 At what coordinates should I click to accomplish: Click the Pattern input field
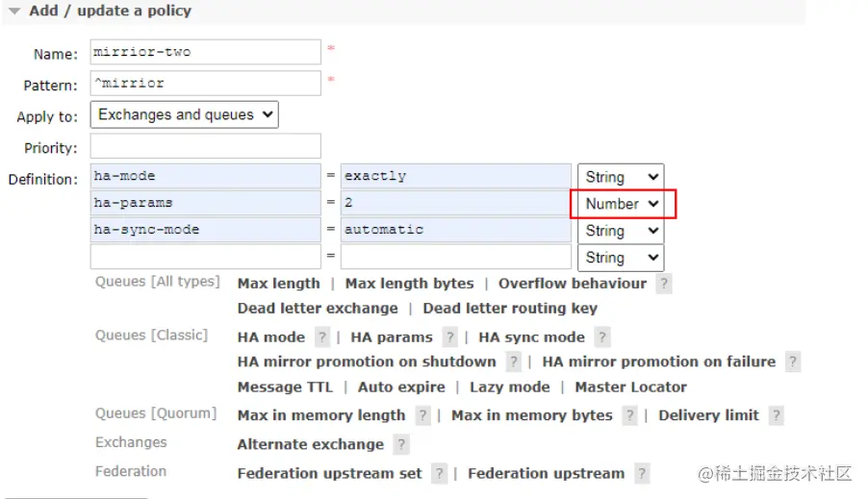point(205,84)
